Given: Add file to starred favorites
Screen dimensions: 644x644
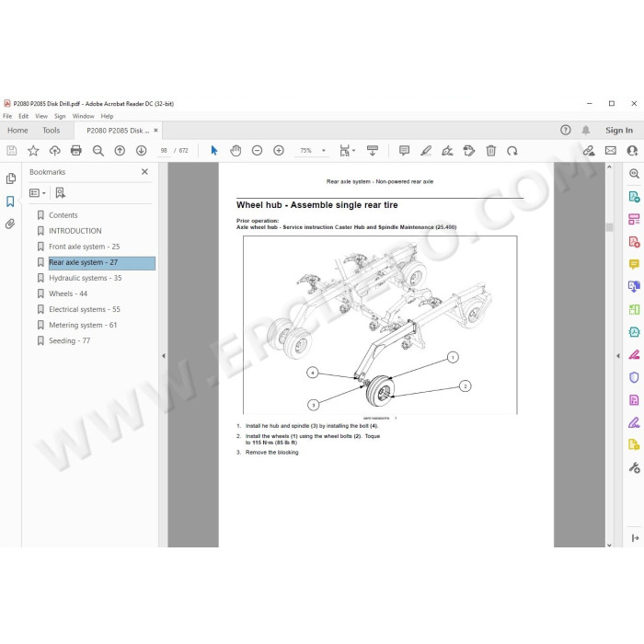Looking at the screenshot, I should [33, 151].
